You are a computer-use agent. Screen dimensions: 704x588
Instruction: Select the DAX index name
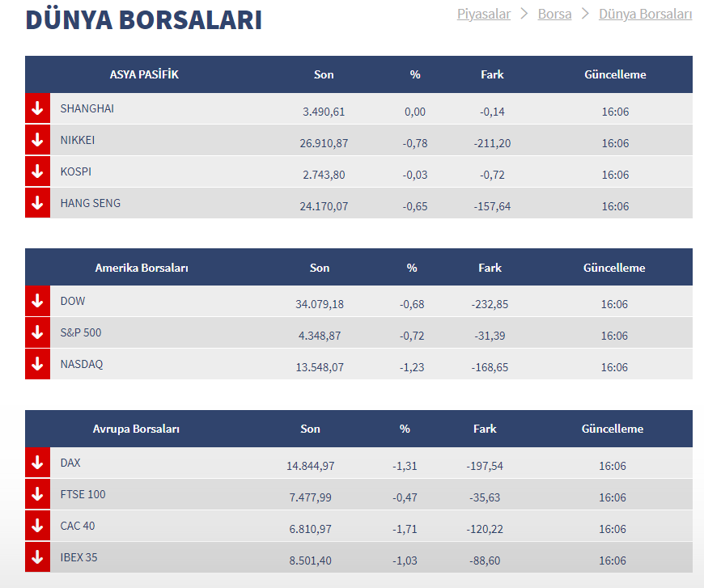click(70, 463)
